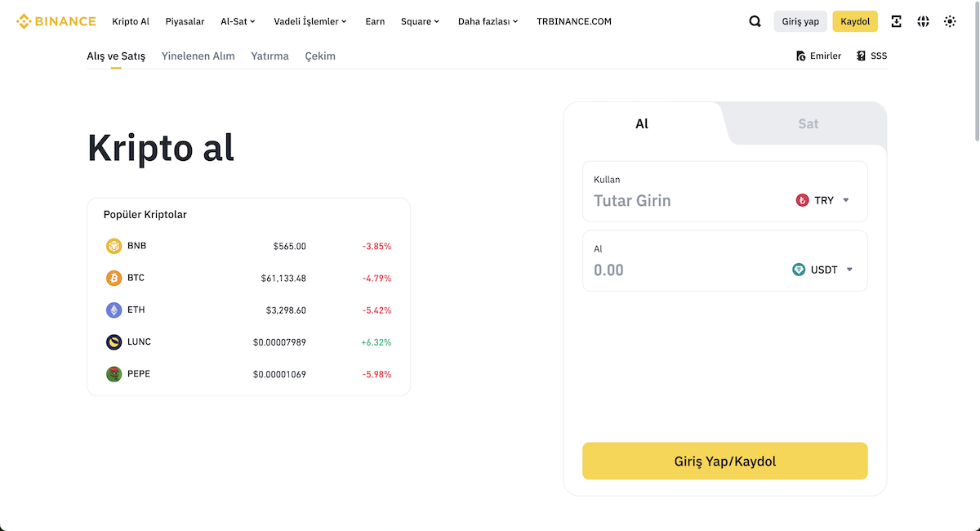Click the PEPE coin icon

click(114, 373)
